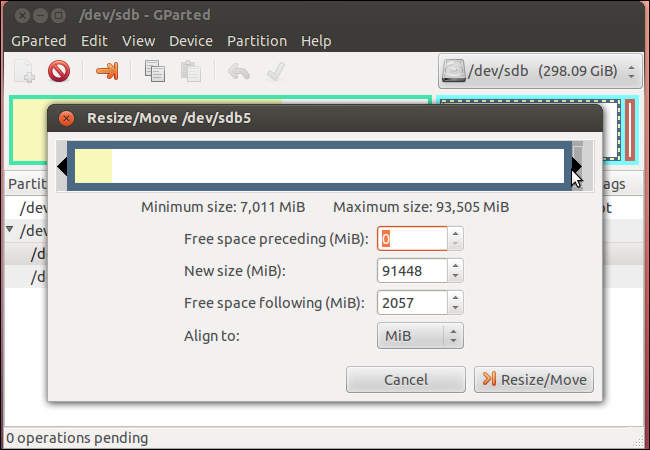Click the Paste partition toolbar icon

tap(191, 71)
